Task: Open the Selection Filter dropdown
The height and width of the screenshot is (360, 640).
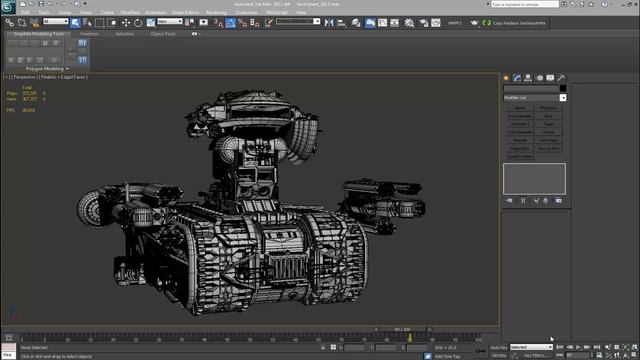Action: point(56,22)
